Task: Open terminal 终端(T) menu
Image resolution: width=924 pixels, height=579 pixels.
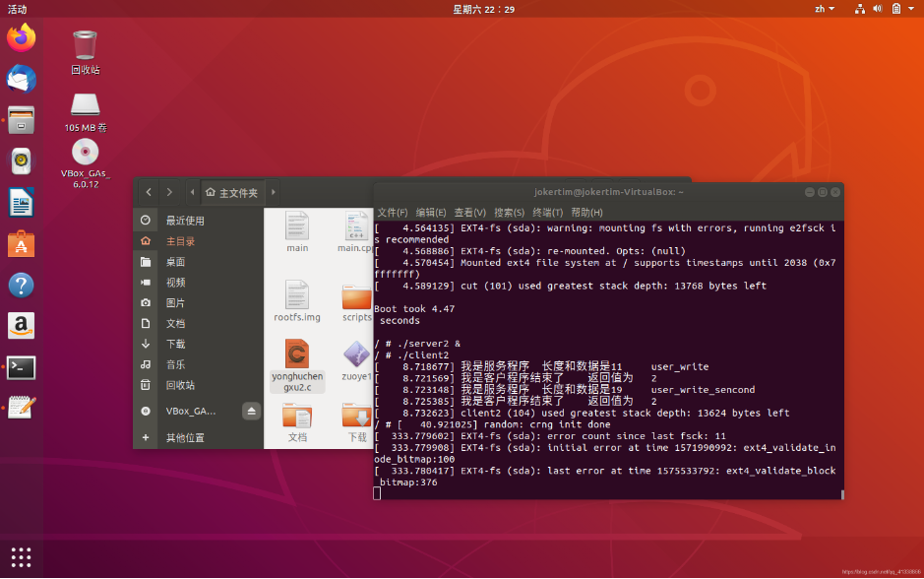Action: pyautogui.click(x=547, y=213)
